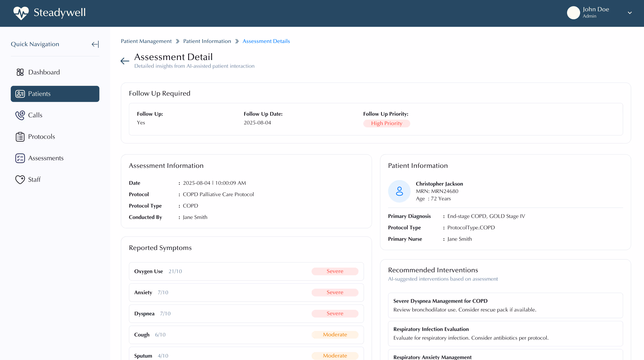Click the Calls phone icon
Viewport: 644px width, 360px height.
pyautogui.click(x=20, y=115)
